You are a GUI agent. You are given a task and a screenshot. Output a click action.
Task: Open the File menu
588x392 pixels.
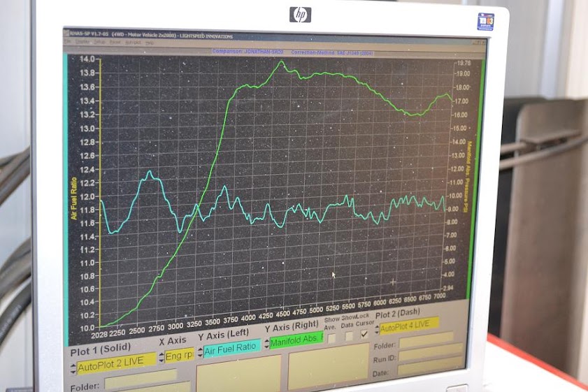[x=68, y=41]
